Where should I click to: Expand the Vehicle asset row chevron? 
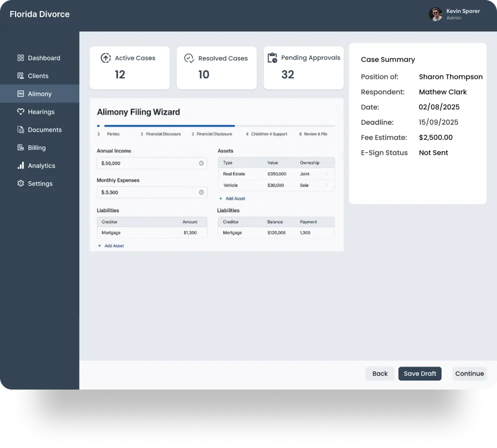click(x=327, y=185)
